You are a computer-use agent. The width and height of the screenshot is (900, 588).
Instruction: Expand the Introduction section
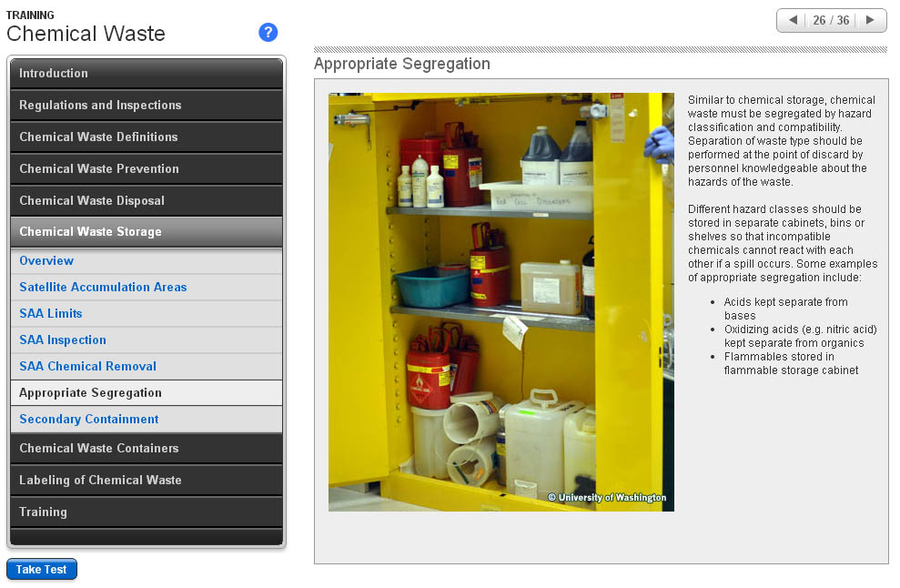146,74
